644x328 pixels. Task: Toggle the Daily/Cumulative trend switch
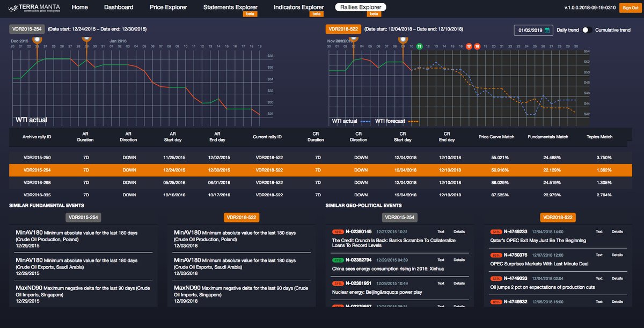587,30
